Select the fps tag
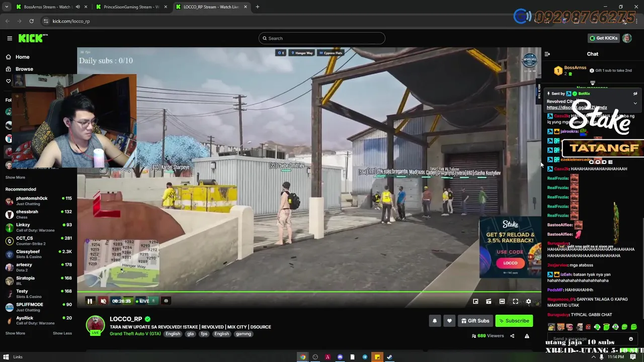The image size is (644, 362). 204,334
